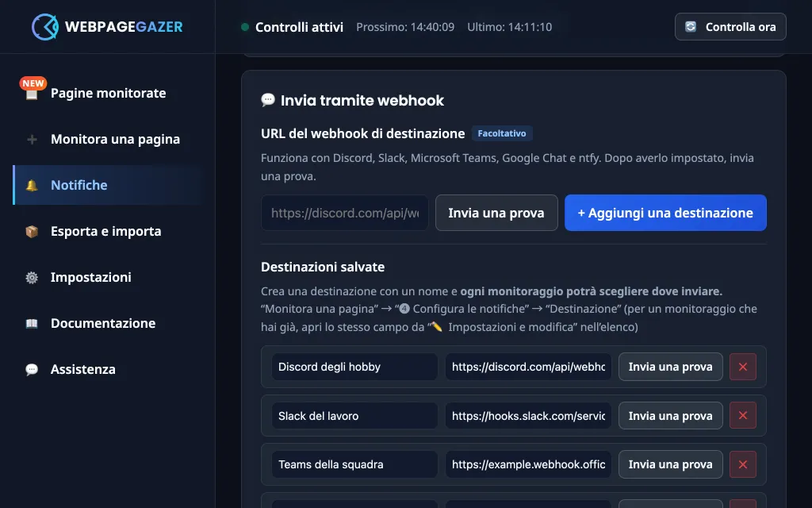Edit the example.webhook.office URL field
Image resolution: width=812 pixels, height=508 pixels.
tap(528, 464)
